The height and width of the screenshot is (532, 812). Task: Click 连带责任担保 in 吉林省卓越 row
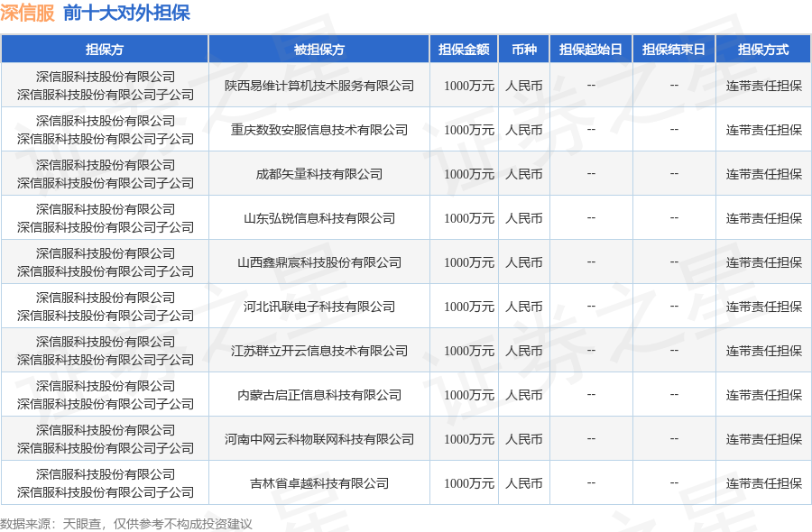coord(764,482)
